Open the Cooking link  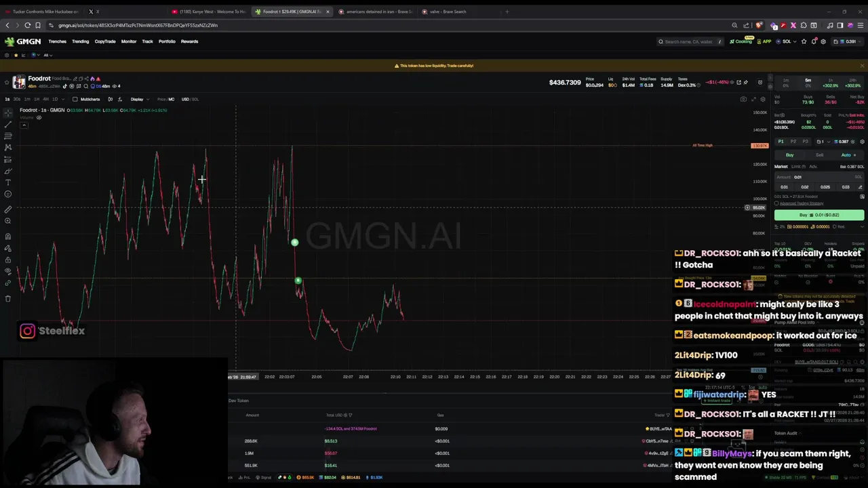pyautogui.click(x=741, y=41)
